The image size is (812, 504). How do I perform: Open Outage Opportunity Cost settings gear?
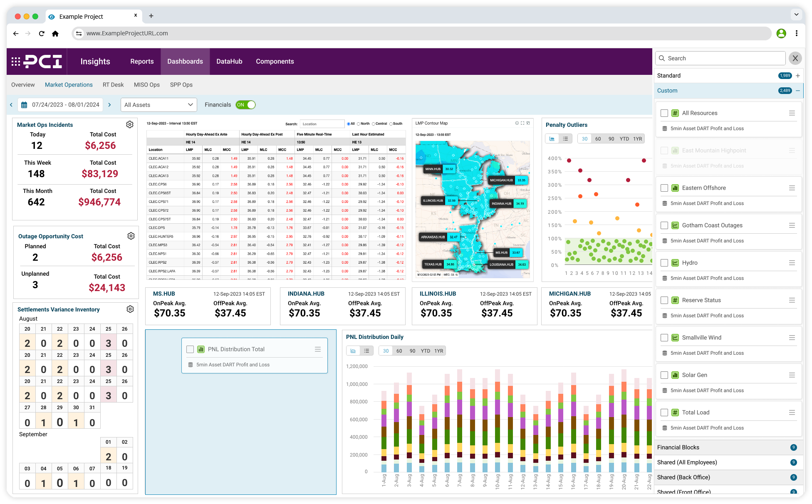[x=131, y=236]
